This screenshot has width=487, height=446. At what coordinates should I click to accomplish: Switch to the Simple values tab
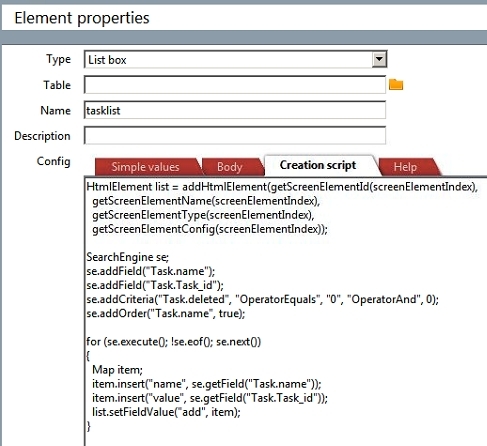(145, 167)
